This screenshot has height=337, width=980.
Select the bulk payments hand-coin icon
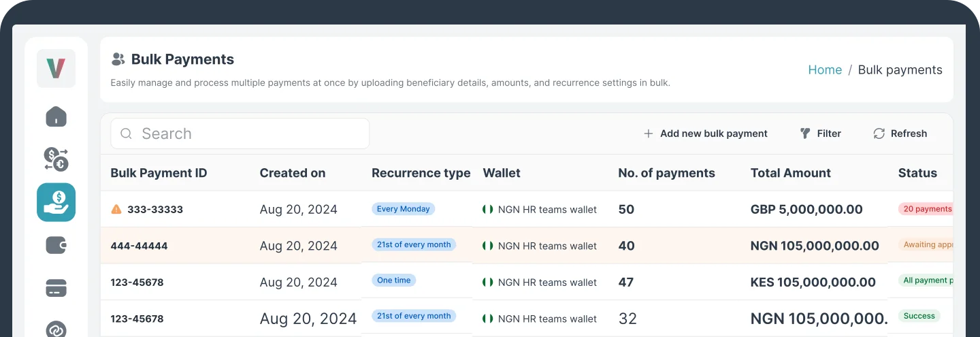(56, 202)
